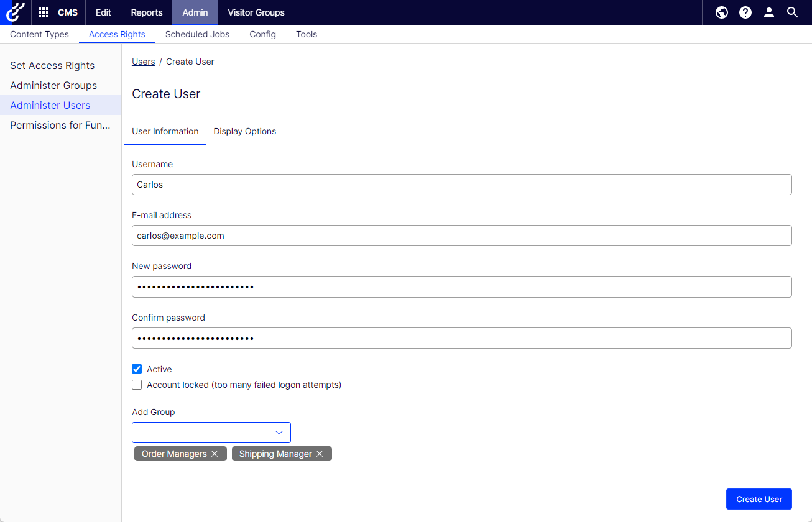The width and height of the screenshot is (812, 522).
Task: Enable the Account locked checkbox
Action: tap(137, 384)
